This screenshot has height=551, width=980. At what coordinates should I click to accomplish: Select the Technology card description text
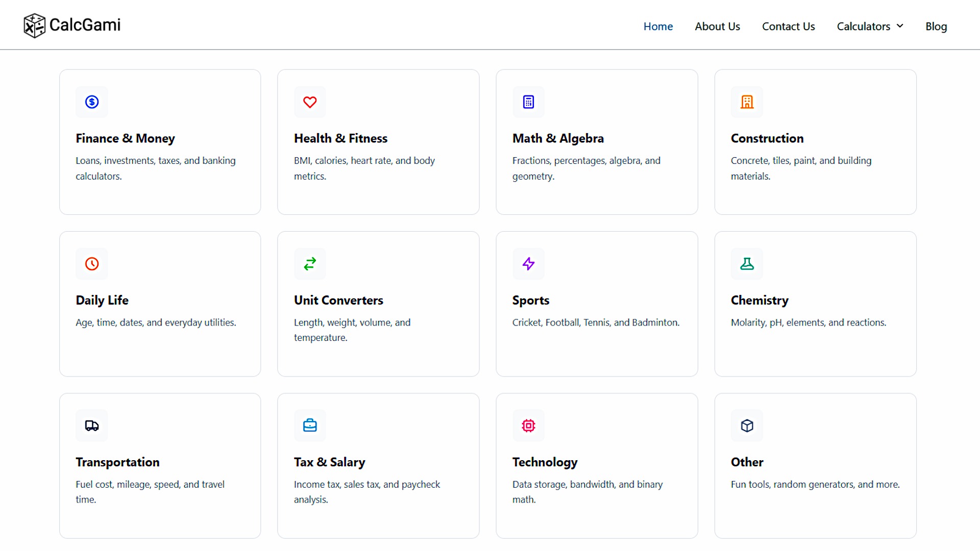tap(587, 492)
